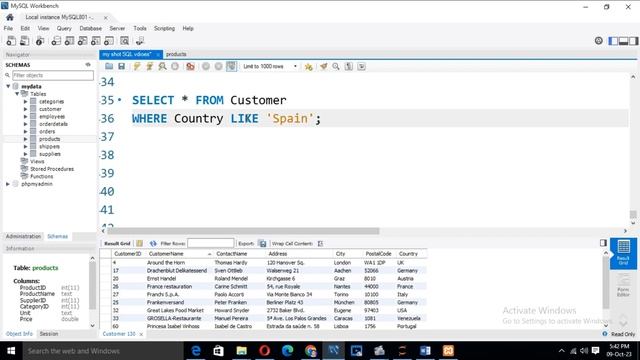
Task: Open the Limit to 1000 rows dropdown
Action: 269,66
